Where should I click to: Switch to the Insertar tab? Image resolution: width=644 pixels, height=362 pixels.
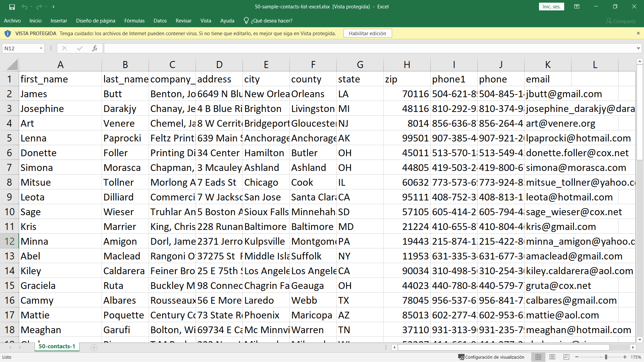(59, 21)
